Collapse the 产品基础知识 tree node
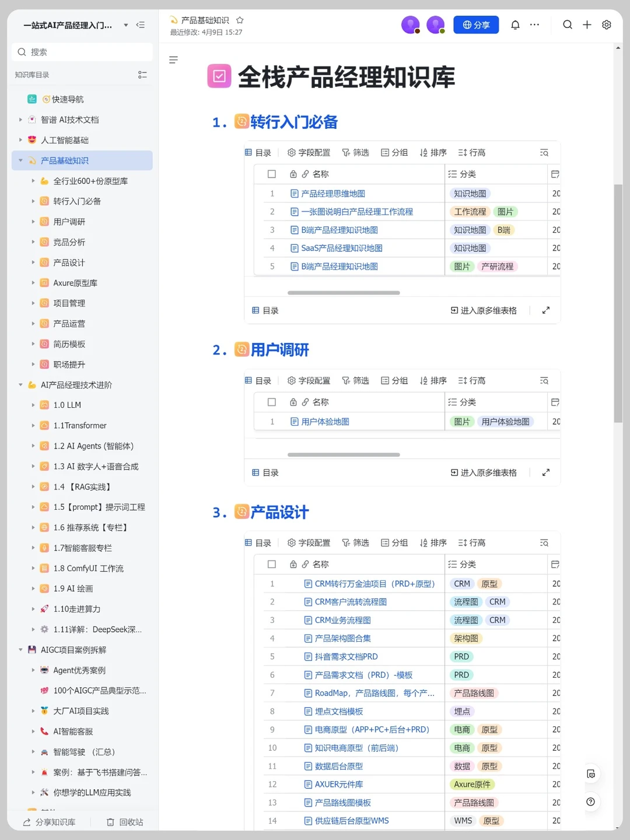The width and height of the screenshot is (630, 840). pyautogui.click(x=20, y=160)
